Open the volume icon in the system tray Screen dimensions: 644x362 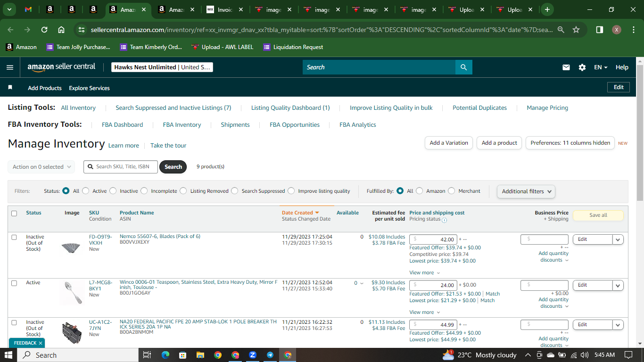click(585, 355)
